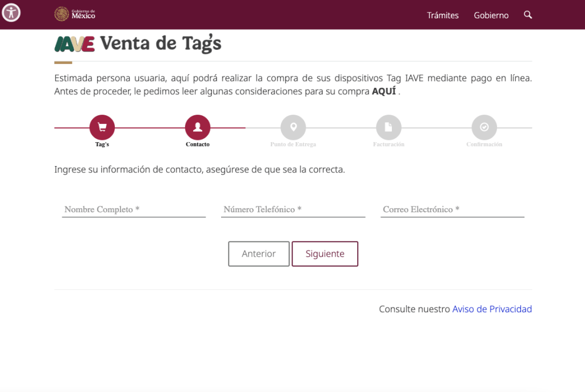
Task: Open the Aviso de Privacidad link
Action: 492,309
